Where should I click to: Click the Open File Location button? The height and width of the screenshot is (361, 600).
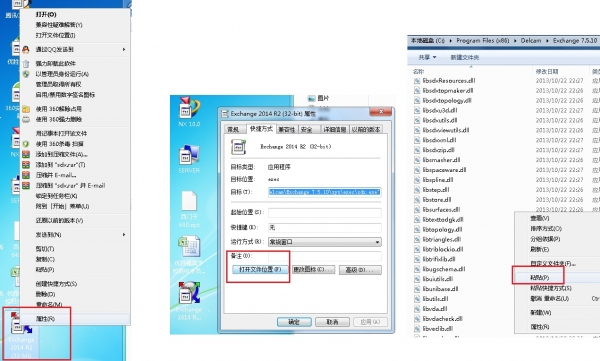(260, 270)
